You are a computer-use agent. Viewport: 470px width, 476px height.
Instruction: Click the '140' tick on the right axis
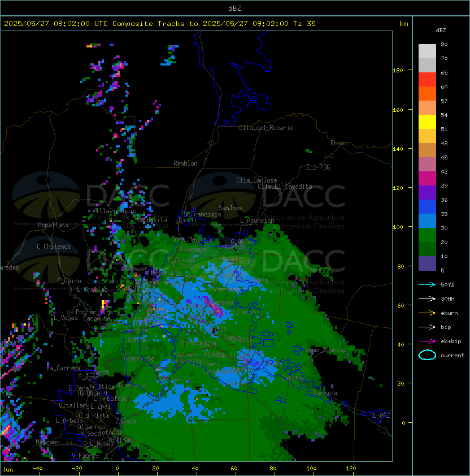(x=398, y=149)
